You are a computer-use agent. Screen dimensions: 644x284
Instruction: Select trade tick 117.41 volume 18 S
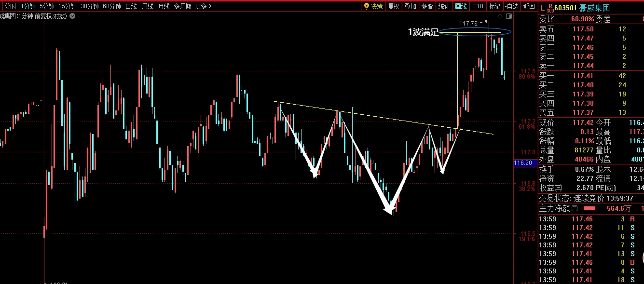[x=591, y=280]
